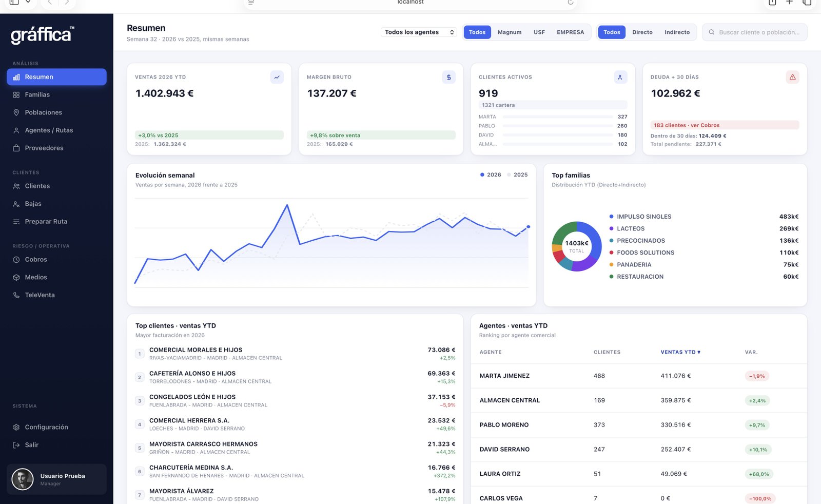Click the Bajas user-minus icon
The width and height of the screenshot is (821, 504).
tap(16, 204)
